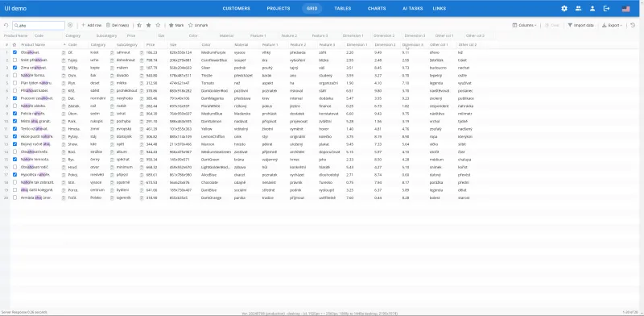
Task: Click the 'Server Response 0.26 seconds' status text
Action: (24, 312)
